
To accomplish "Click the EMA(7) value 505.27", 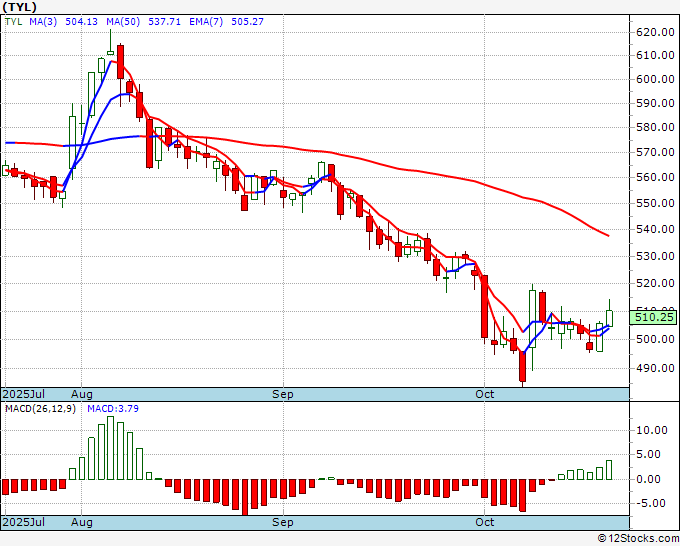I will click(x=247, y=22).
